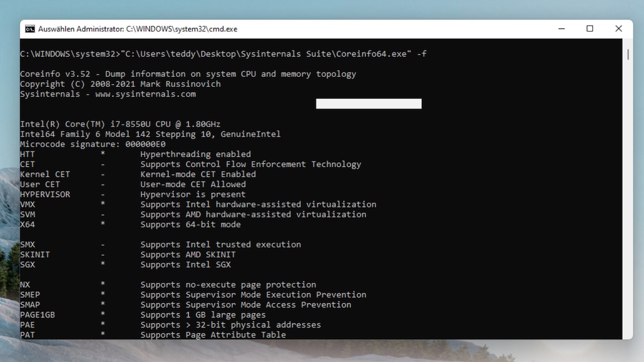This screenshot has height=362, width=644.
Task: Click the cmd.exe icon in the title bar
Action: pos(30,28)
